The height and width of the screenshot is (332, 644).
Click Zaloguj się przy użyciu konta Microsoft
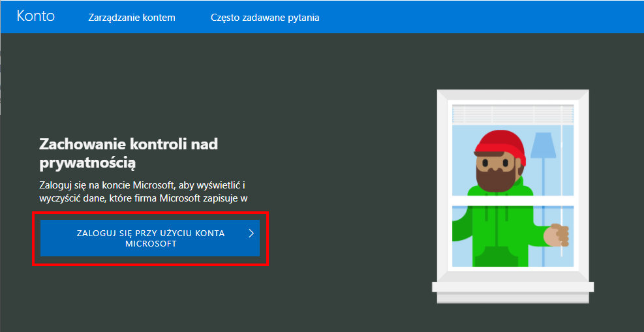(x=150, y=238)
